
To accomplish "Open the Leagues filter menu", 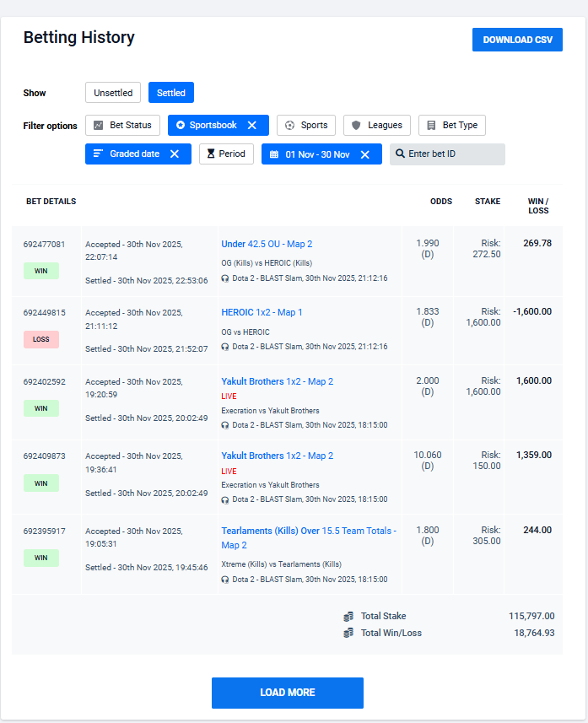I will click(x=377, y=125).
